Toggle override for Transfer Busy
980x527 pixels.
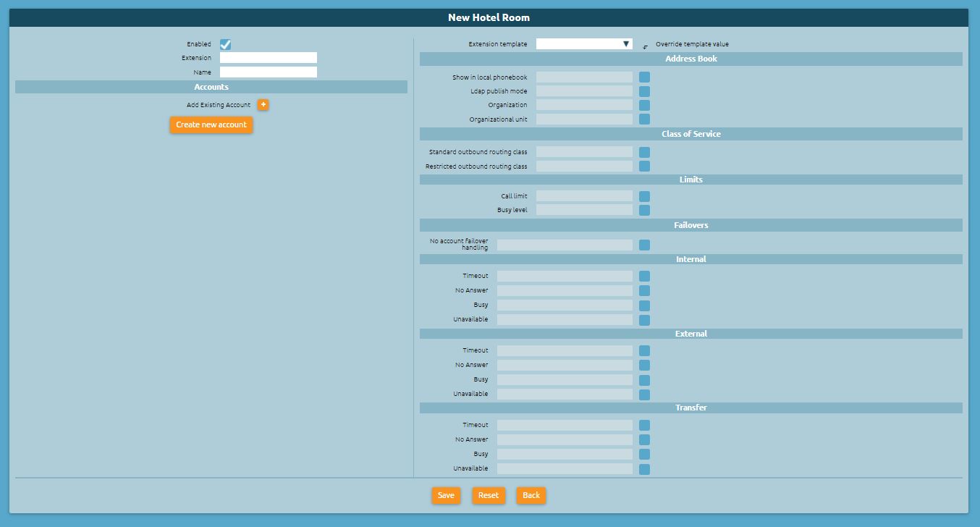(644, 455)
